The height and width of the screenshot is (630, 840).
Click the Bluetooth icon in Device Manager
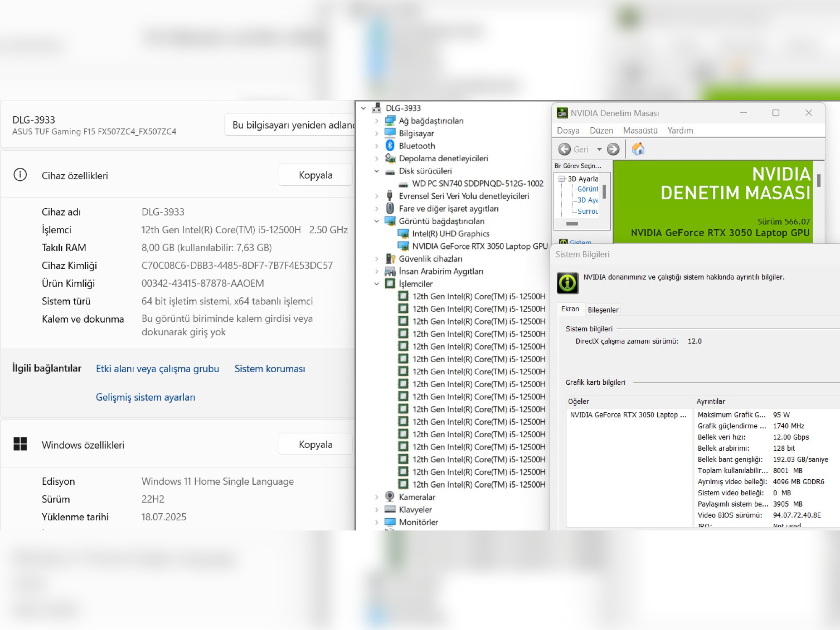[x=390, y=145]
